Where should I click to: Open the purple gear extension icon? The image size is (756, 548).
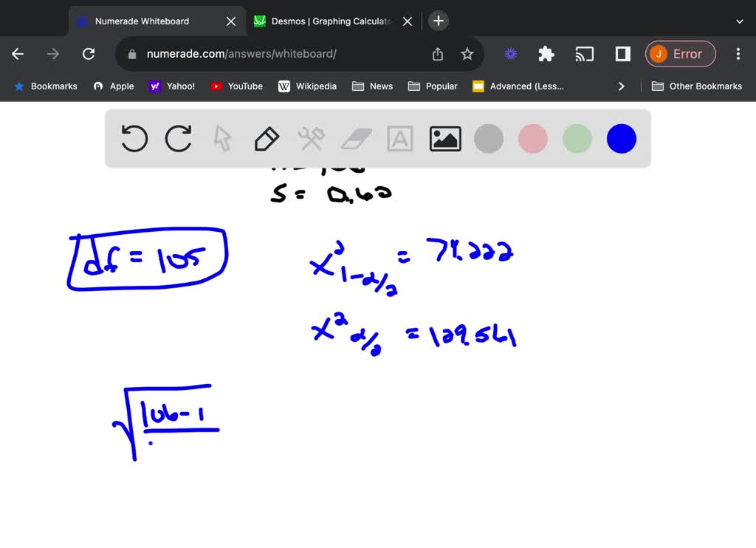pos(511,54)
